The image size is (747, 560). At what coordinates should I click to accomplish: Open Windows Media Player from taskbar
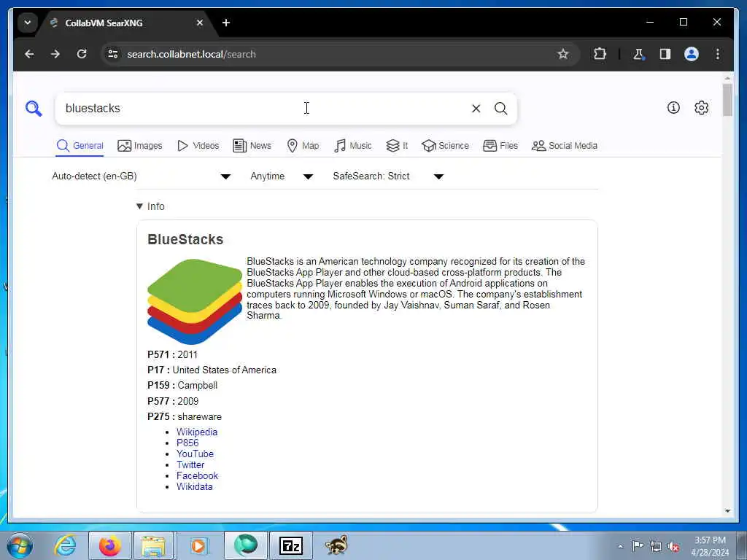coord(199,545)
